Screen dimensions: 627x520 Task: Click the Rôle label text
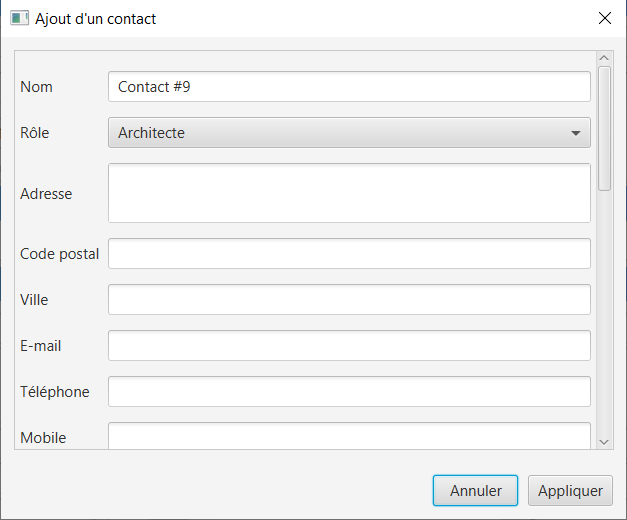[35, 133]
